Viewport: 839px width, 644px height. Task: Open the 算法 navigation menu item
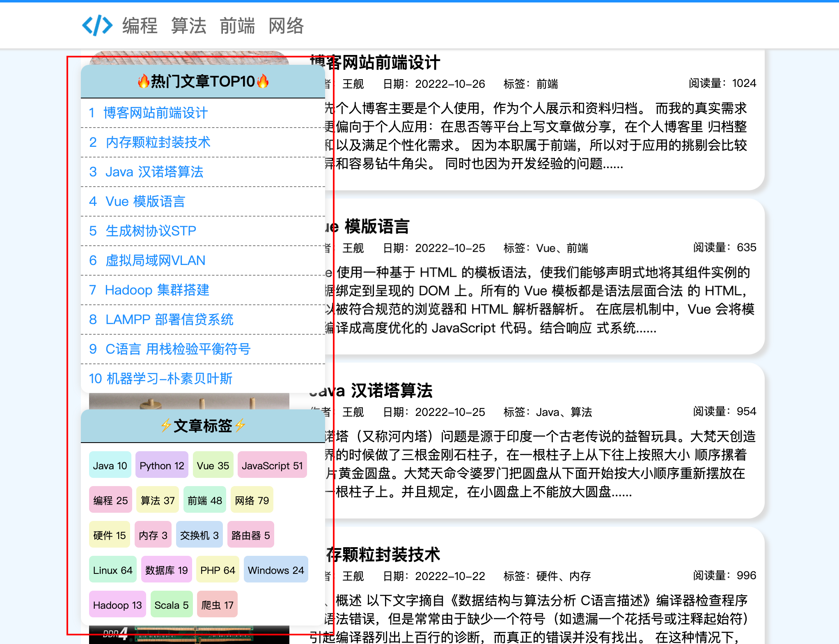188,26
